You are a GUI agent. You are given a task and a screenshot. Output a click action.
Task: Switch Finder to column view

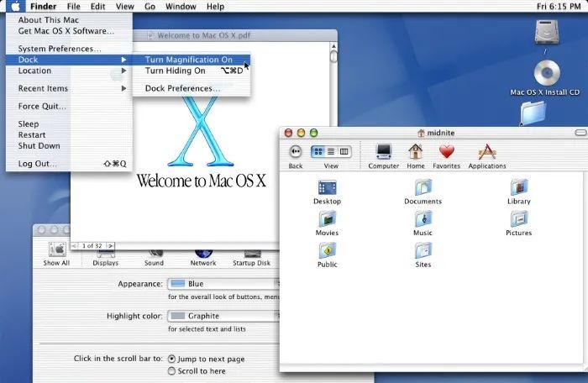click(344, 151)
